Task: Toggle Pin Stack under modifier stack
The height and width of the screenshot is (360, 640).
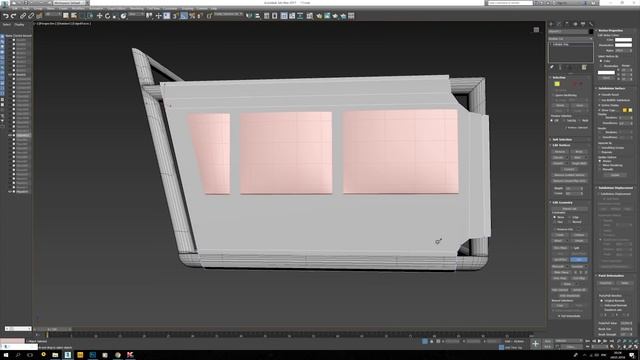Action: tap(552, 67)
